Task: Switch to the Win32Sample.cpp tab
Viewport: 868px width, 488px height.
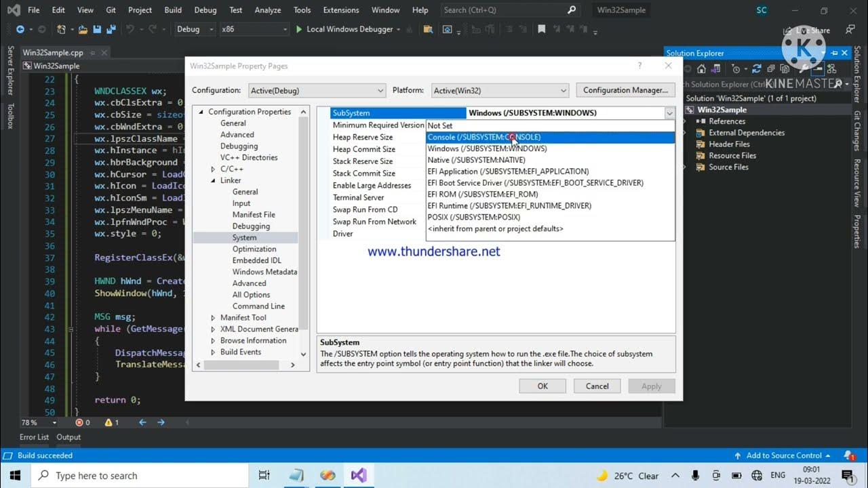Action: click(x=53, y=53)
